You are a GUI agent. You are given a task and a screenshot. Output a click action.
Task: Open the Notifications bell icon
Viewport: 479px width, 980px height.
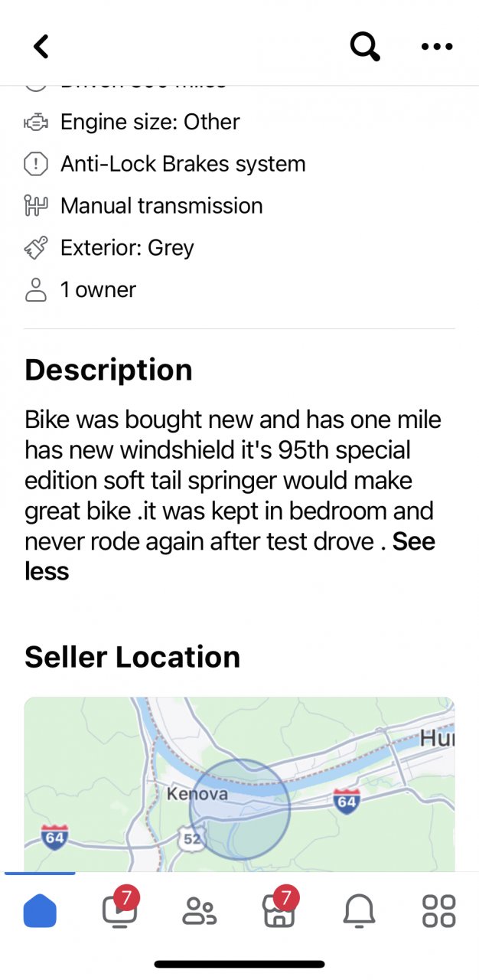point(359,911)
